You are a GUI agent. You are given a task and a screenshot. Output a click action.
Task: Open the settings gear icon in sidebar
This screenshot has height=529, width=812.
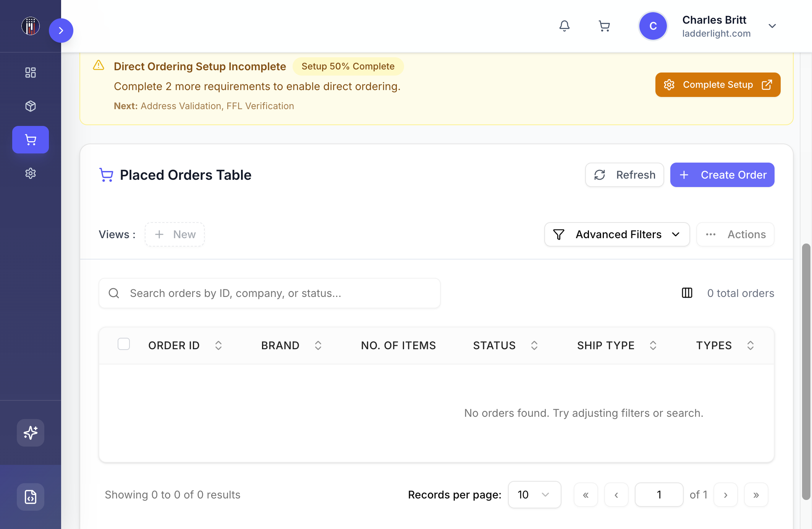point(31,173)
